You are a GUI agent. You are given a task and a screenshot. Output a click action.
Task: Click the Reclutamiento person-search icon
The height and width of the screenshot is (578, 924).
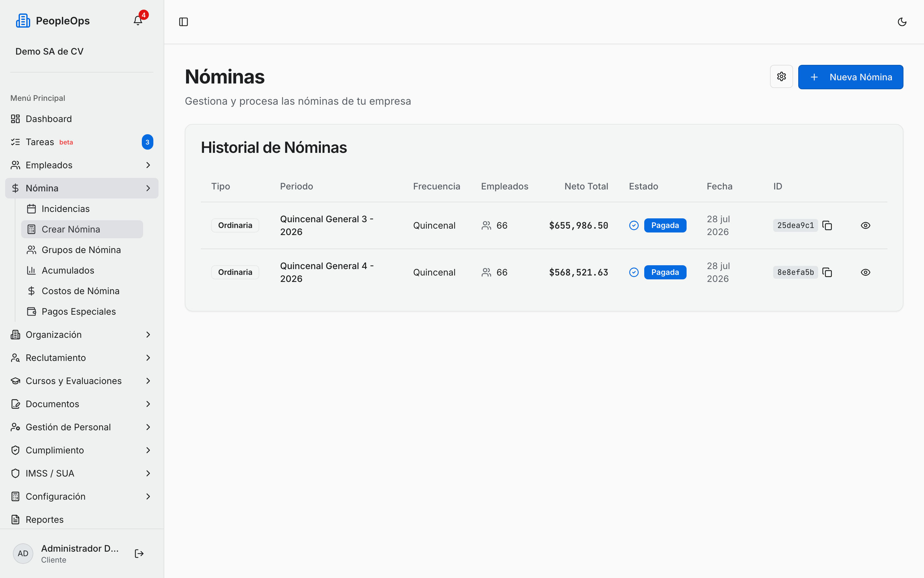pos(15,358)
